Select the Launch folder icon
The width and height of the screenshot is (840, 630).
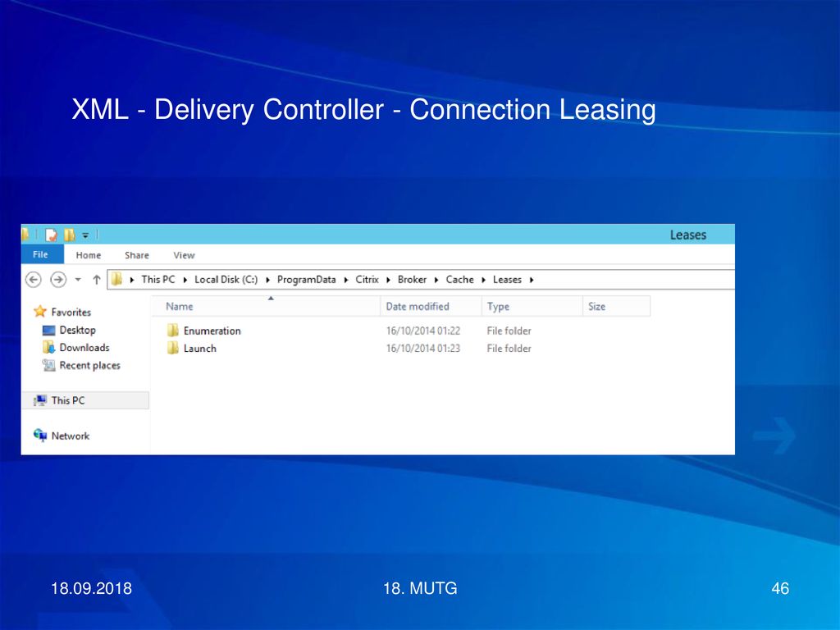[172, 348]
